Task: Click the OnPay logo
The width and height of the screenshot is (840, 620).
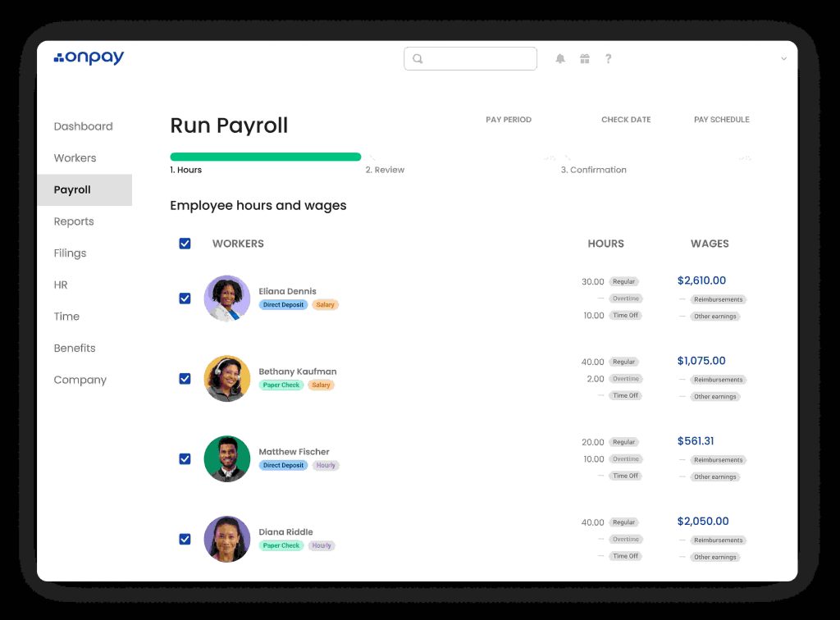Action: [x=89, y=57]
